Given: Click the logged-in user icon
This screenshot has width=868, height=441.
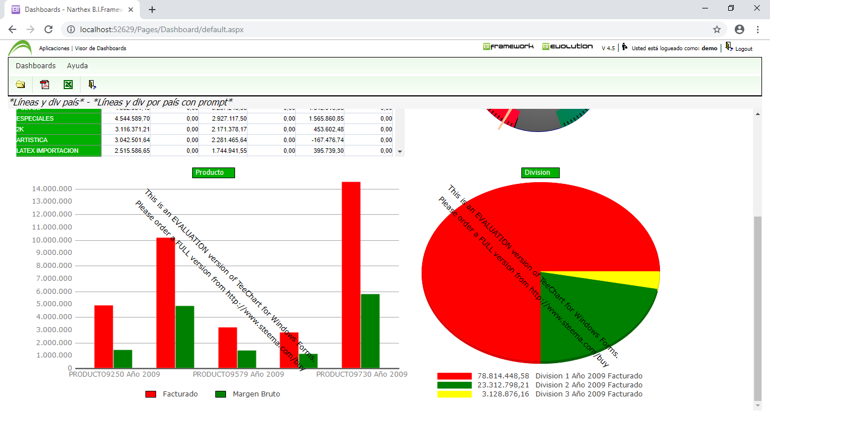Looking at the screenshot, I should (x=625, y=47).
